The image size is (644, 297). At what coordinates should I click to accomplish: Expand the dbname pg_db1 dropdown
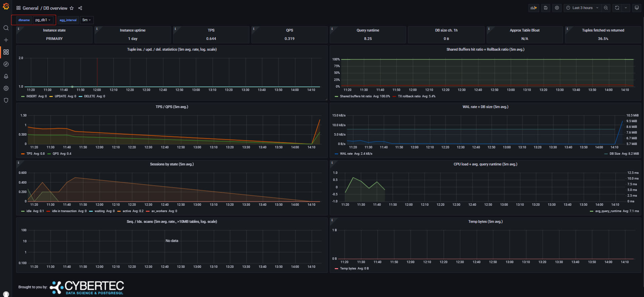43,20
